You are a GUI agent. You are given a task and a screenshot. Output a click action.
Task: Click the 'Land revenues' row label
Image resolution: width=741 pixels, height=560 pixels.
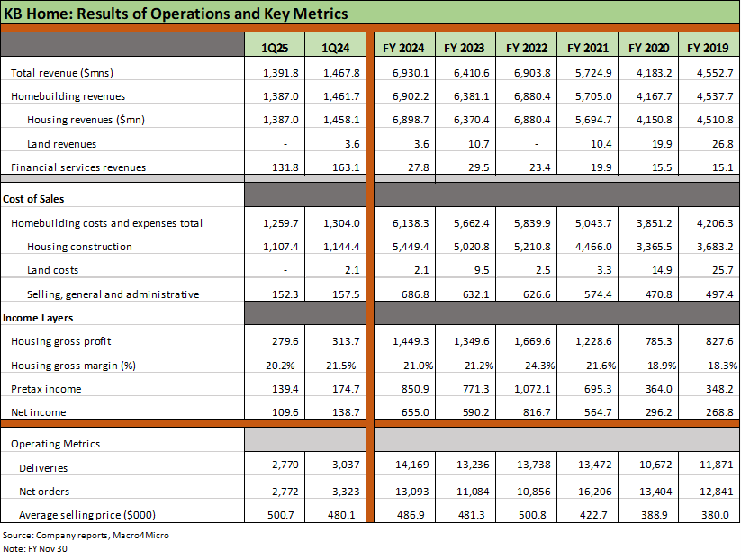[61, 144]
